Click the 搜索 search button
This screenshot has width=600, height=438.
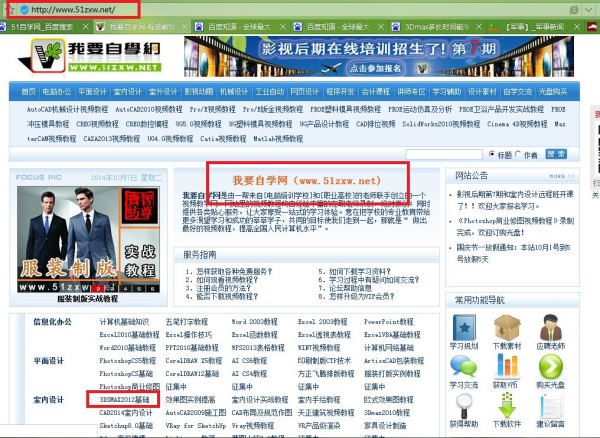point(556,154)
